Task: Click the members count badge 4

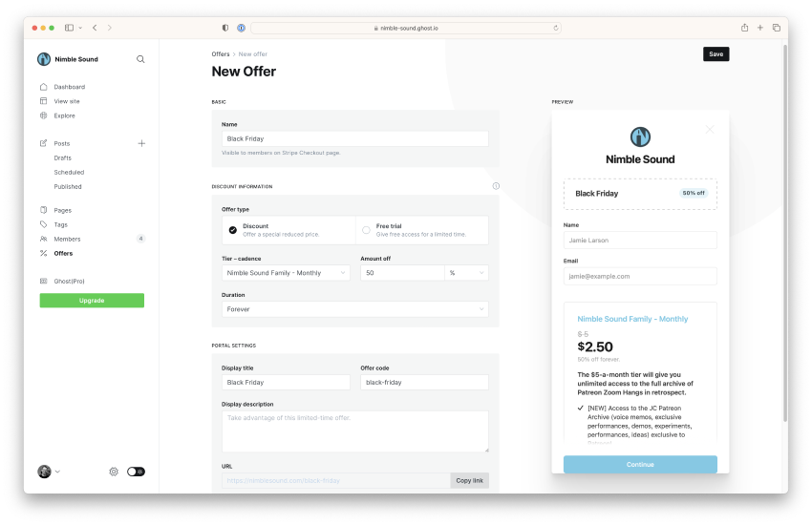Action: 140,239
